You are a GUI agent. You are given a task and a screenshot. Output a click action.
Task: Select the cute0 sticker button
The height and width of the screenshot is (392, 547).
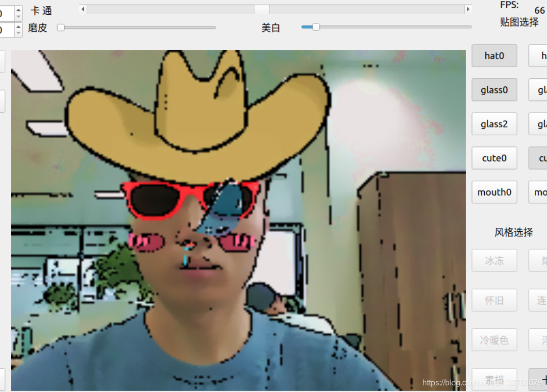pos(494,158)
